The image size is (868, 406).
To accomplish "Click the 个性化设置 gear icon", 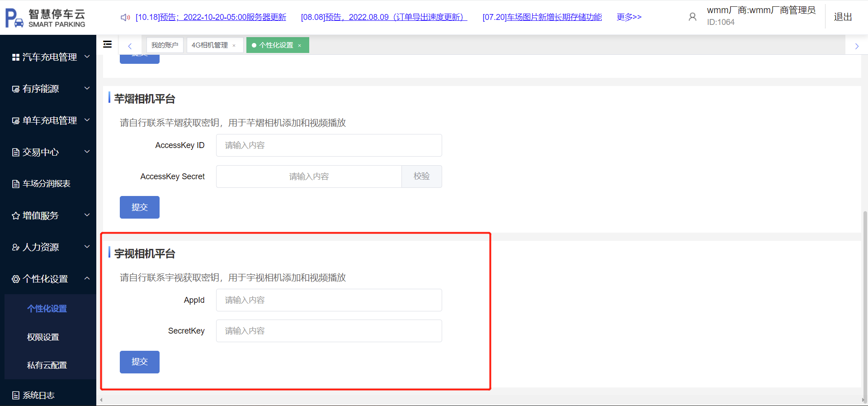I will (x=16, y=279).
